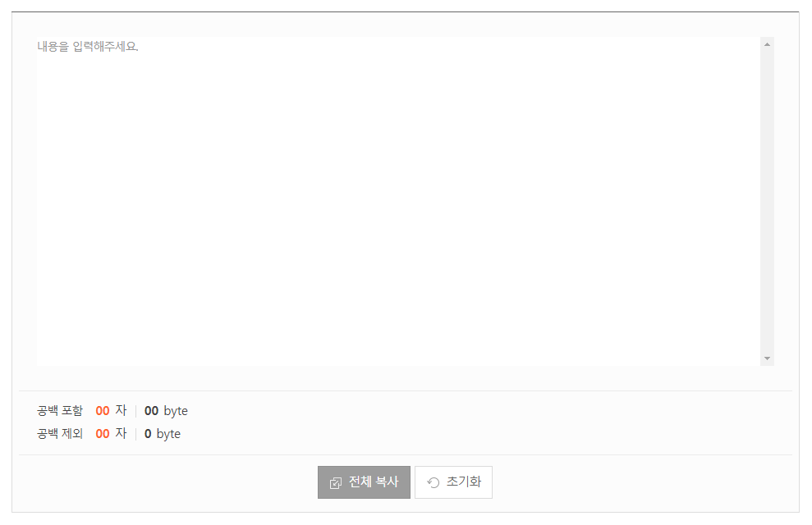Click the 00 byte value in 공백 포함 row
Screen dimensions: 812x525
(x=151, y=411)
